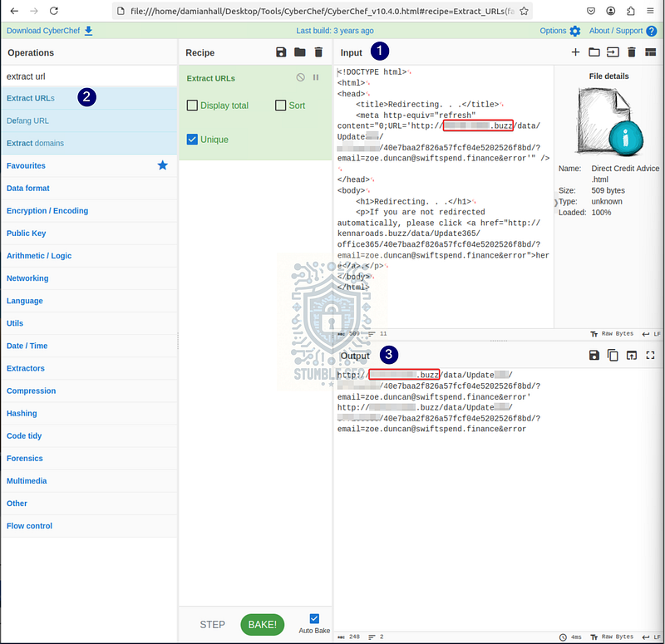Enable the Display total checkbox
The width and height of the screenshot is (665, 644).
click(192, 106)
